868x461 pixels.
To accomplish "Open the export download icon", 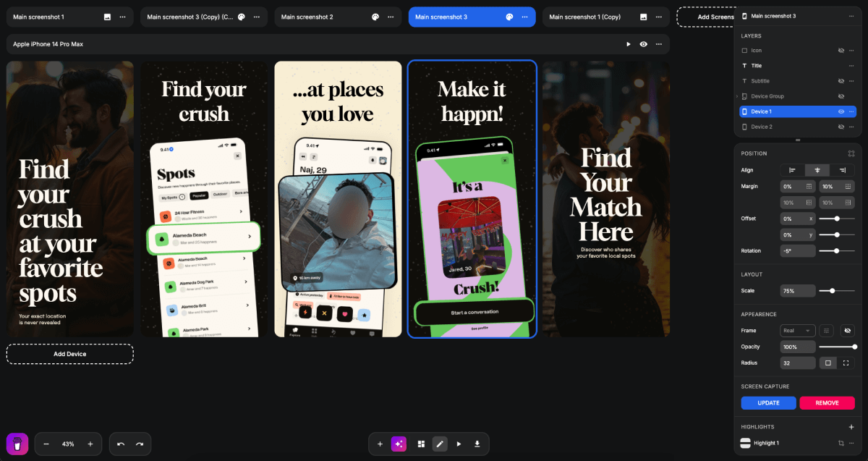I will click(477, 444).
